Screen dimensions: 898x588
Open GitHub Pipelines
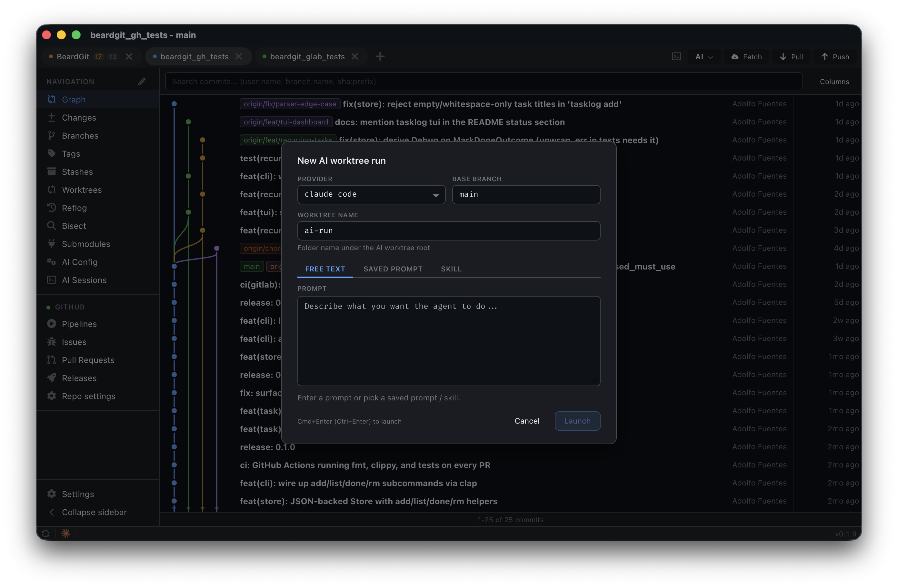tap(98, 324)
